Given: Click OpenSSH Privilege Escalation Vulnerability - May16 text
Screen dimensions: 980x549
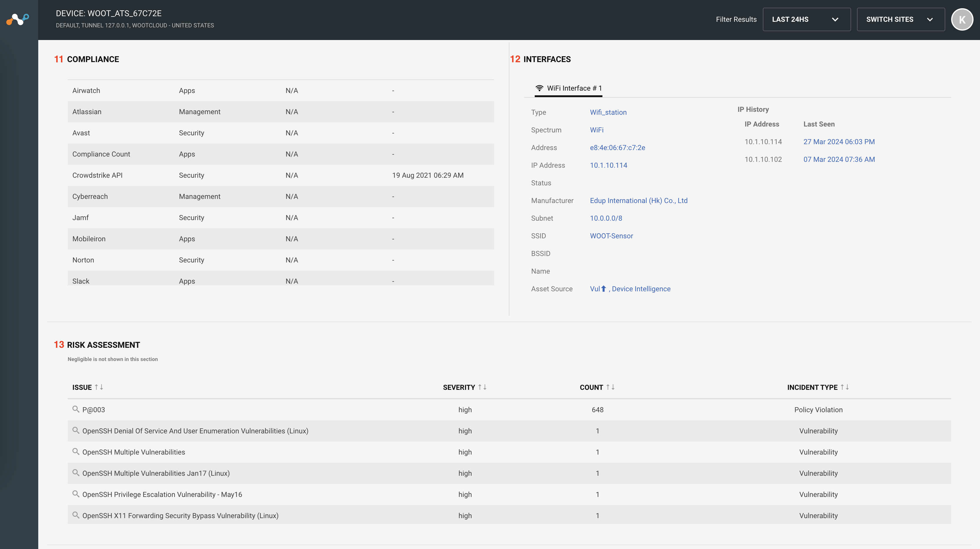Looking at the screenshot, I should (162, 495).
